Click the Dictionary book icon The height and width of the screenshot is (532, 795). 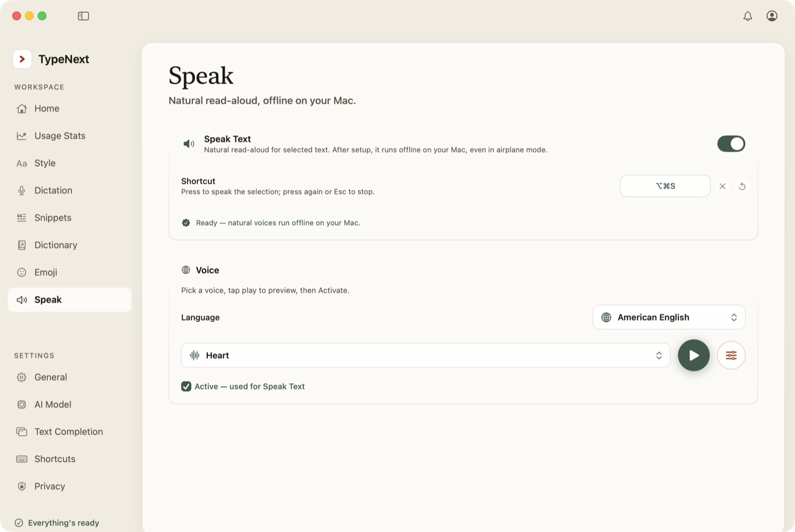22,245
